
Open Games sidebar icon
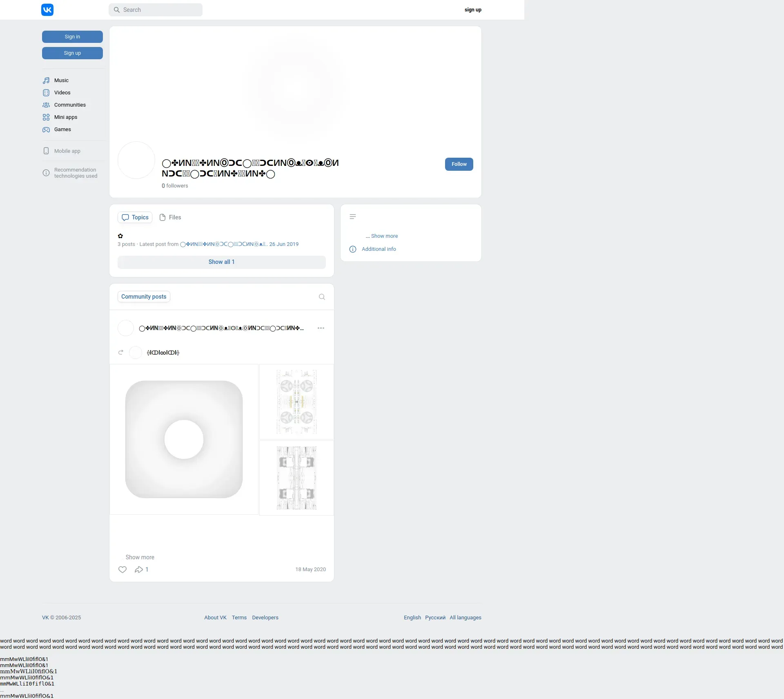coord(46,130)
